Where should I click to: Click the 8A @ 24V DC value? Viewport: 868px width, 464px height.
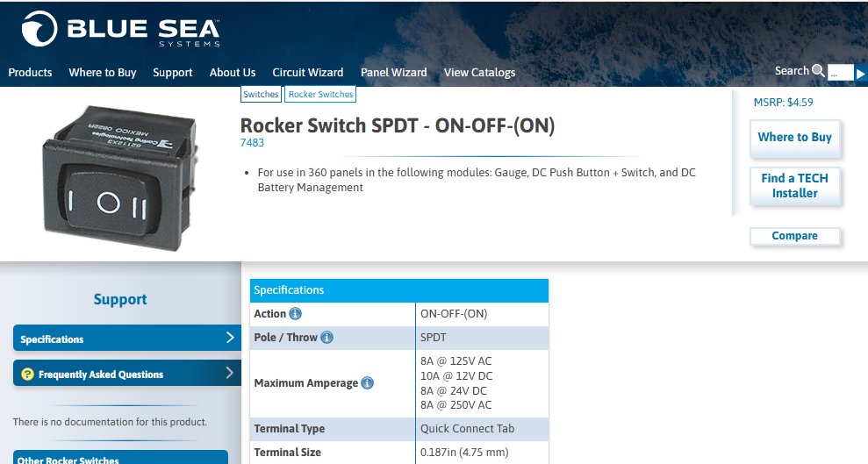click(454, 390)
